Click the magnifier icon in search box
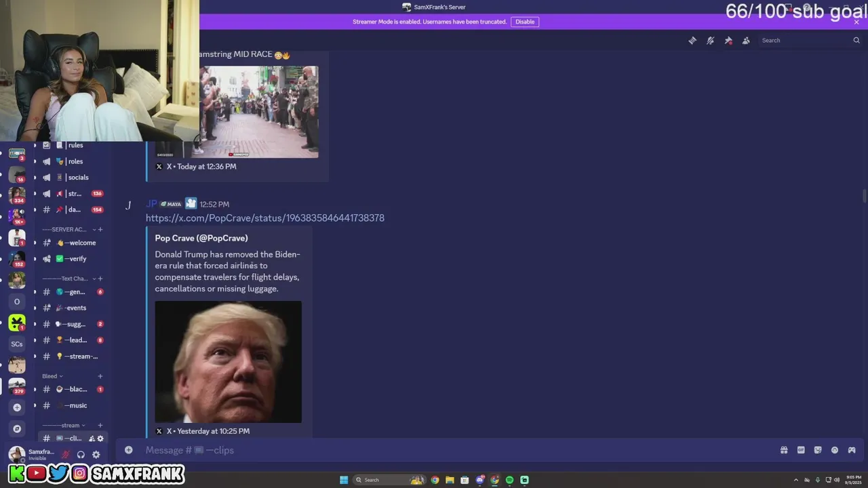The height and width of the screenshot is (488, 868). point(856,41)
